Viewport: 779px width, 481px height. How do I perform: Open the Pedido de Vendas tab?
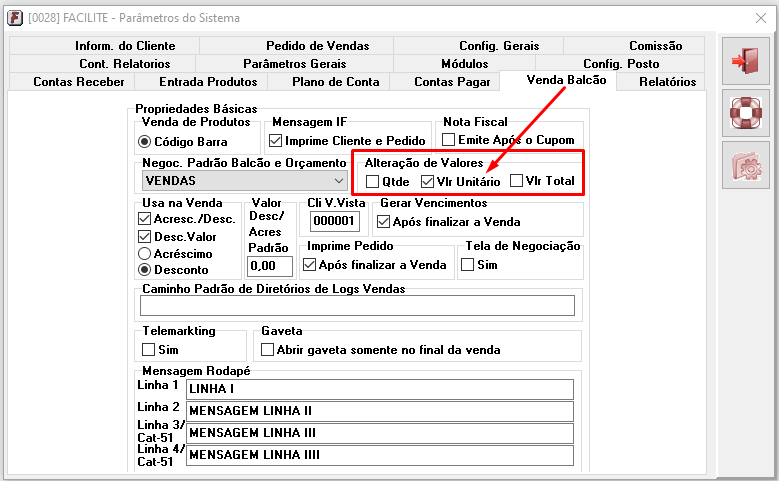297,46
